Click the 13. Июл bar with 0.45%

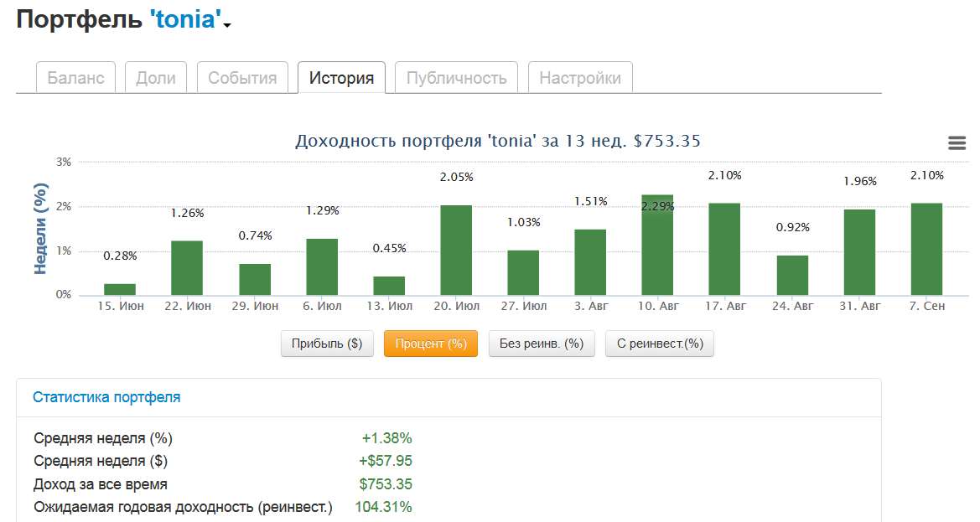389,286
